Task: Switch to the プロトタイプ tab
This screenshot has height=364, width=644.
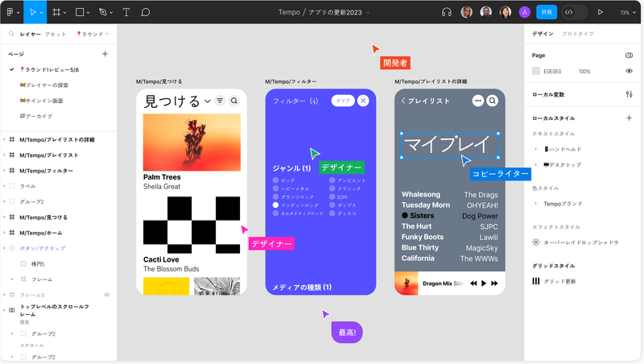Action: [x=577, y=34]
